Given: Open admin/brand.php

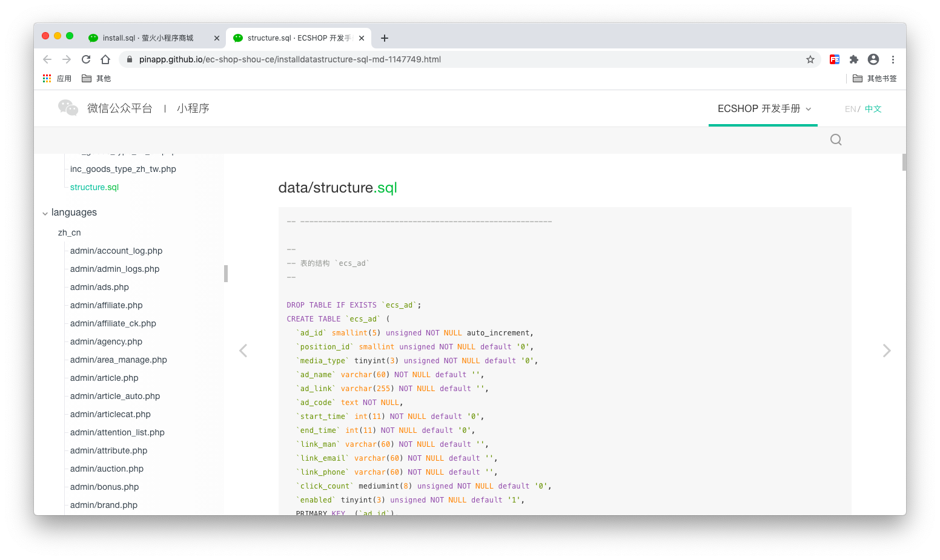Looking at the screenshot, I should [x=104, y=505].
